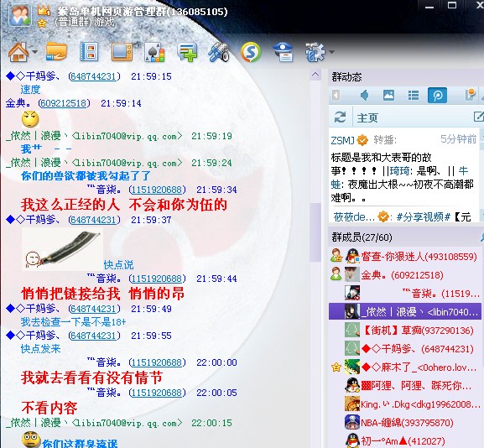Select member NBA-缠绵(393795870)
484x448 pixels.
pyautogui.click(x=404, y=422)
